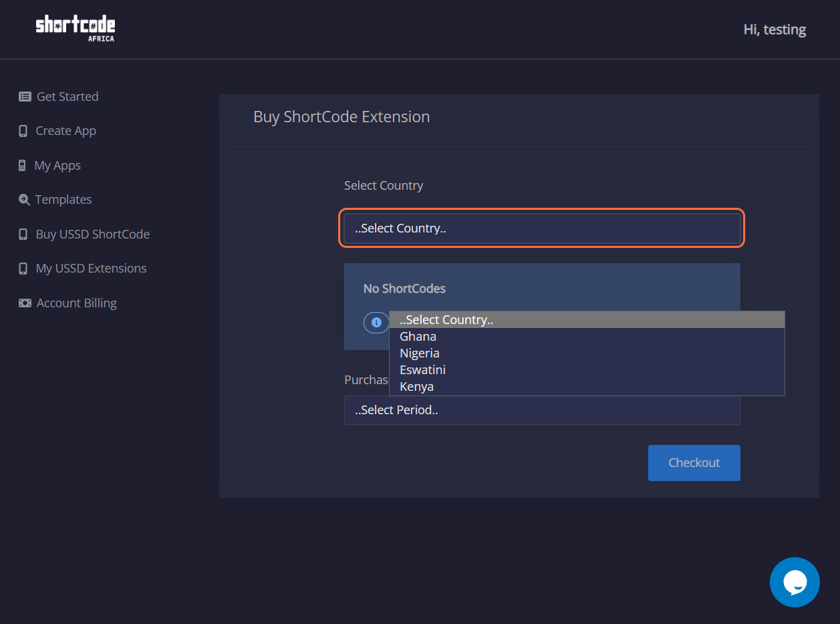This screenshot has width=840, height=624.
Task: Click the My USSD Extensions phone icon
Action: [23, 269]
